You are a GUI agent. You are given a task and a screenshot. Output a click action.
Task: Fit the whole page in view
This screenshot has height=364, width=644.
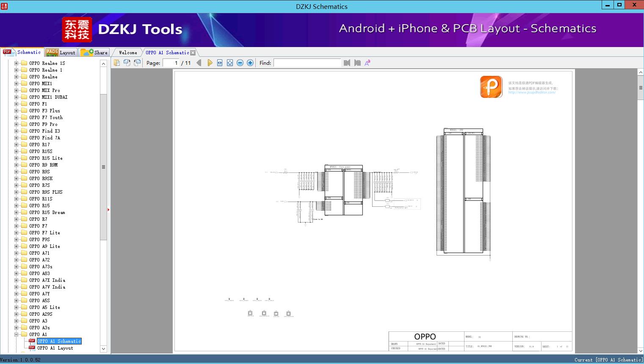[230, 63]
